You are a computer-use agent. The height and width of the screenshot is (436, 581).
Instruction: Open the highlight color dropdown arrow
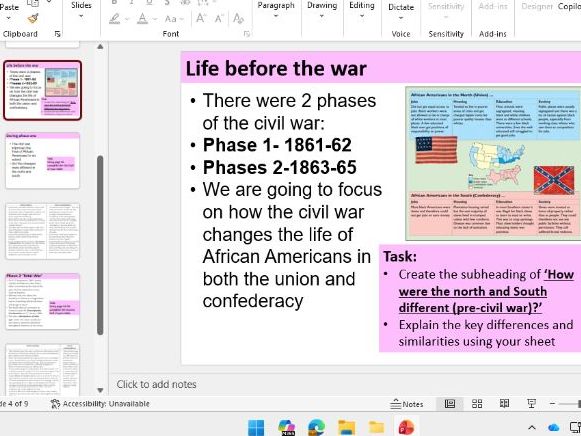127,19
